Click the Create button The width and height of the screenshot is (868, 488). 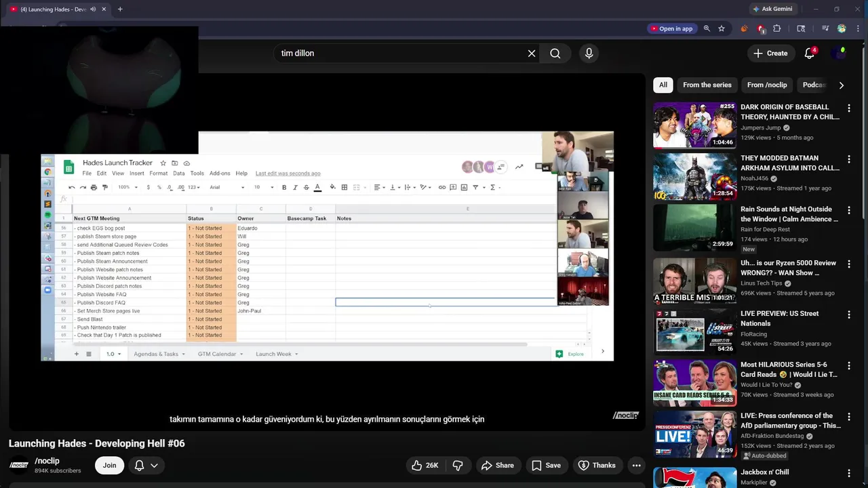pyautogui.click(x=770, y=54)
